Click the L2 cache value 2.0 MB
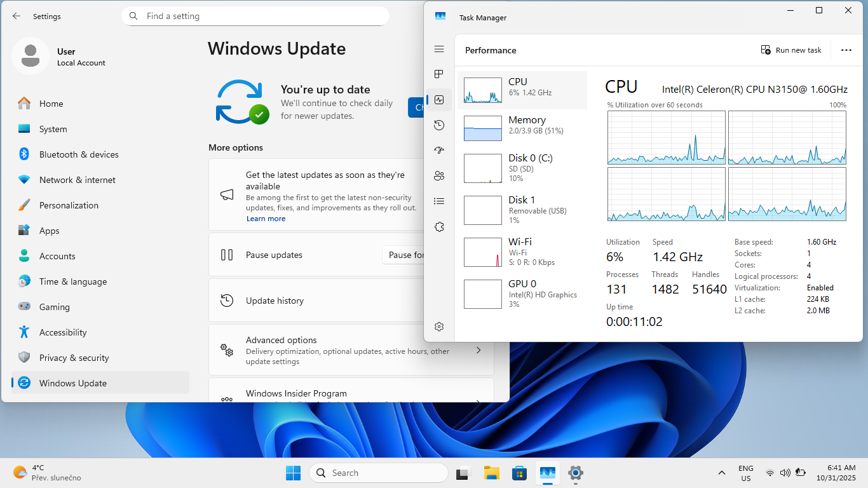The height and width of the screenshot is (488, 868). coord(818,311)
